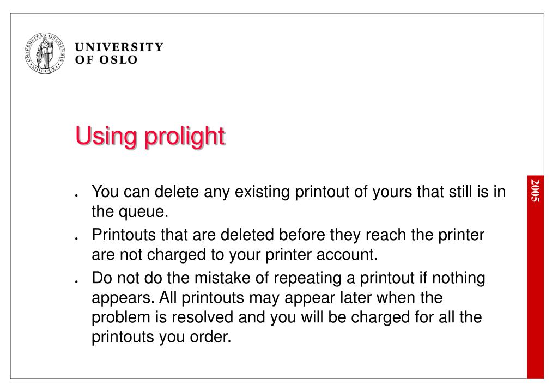This screenshot has width=558, height=392.
Task: Click the words 'printer account' in second bullet
Action: [319, 255]
